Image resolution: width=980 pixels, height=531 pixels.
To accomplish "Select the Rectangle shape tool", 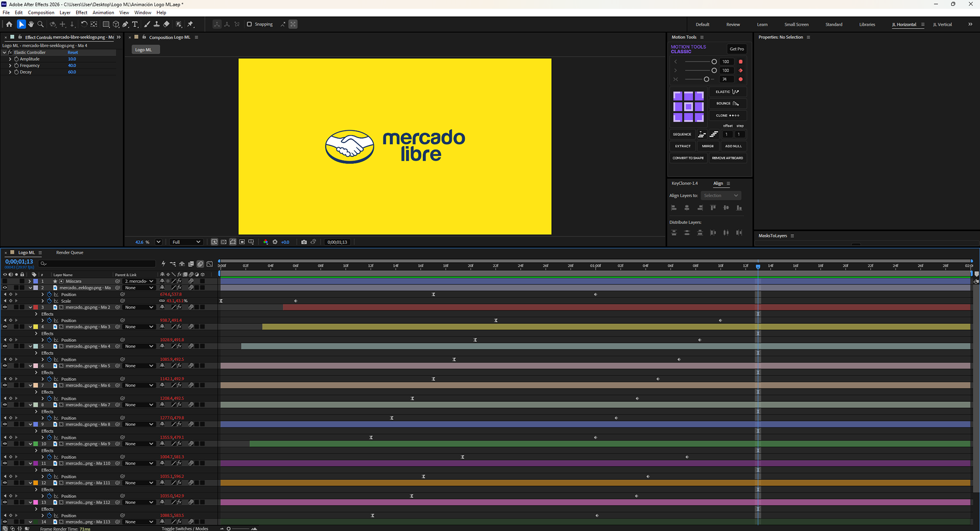I will [106, 24].
